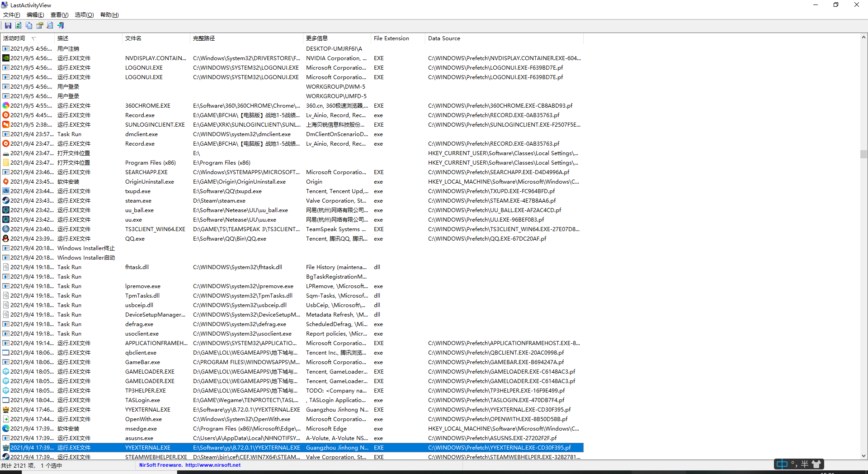Click the uu_ball.exe row icon
This screenshot has height=474, width=868.
[6, 210]
